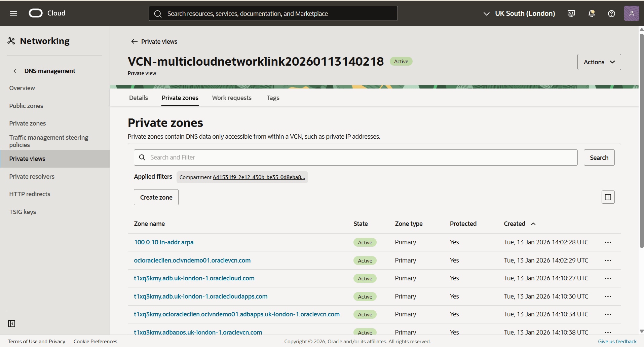Collapse the sidebar using bottom-left panel icon
644x347 pixels.
[11, 323]
